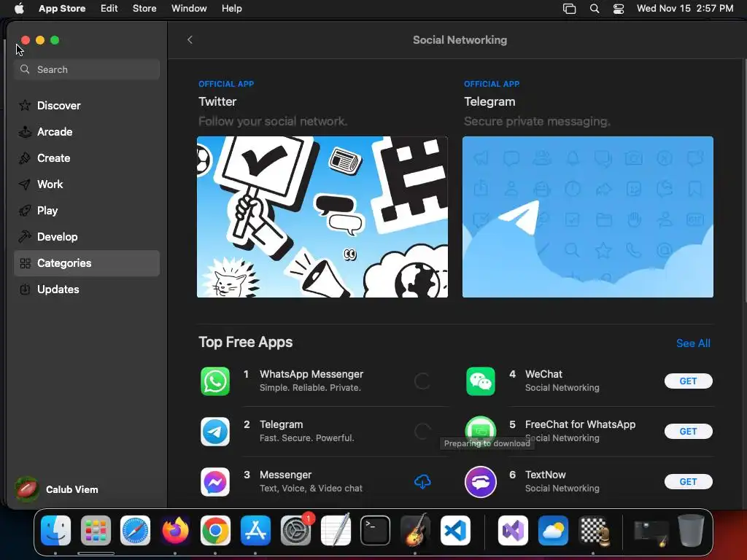Select the Develop sidebar item

pos(87,237)
